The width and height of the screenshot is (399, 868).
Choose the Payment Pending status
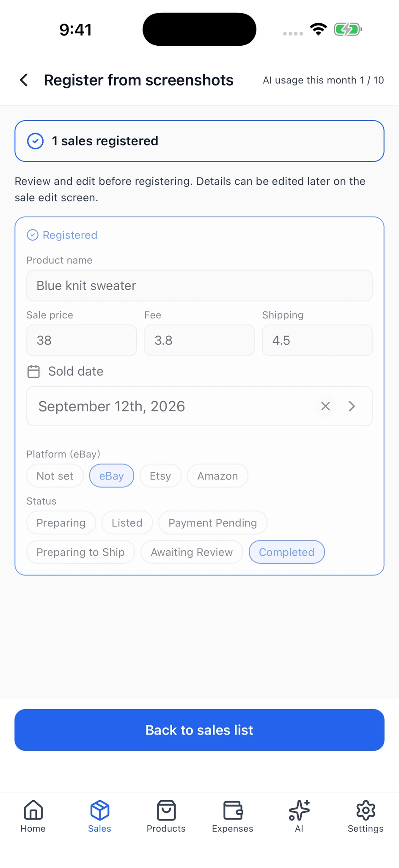[x=213, y=522]
